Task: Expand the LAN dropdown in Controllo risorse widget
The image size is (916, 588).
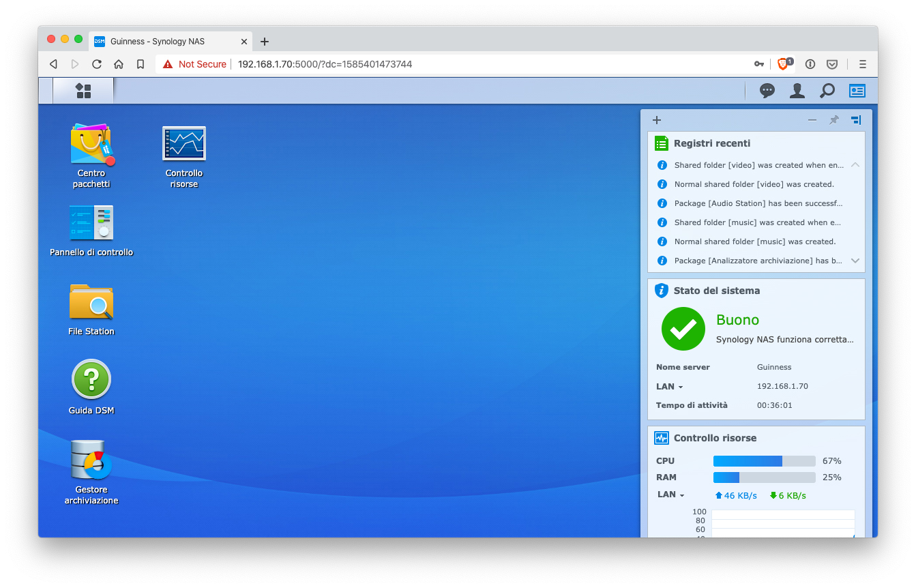Action: point(671,495)
